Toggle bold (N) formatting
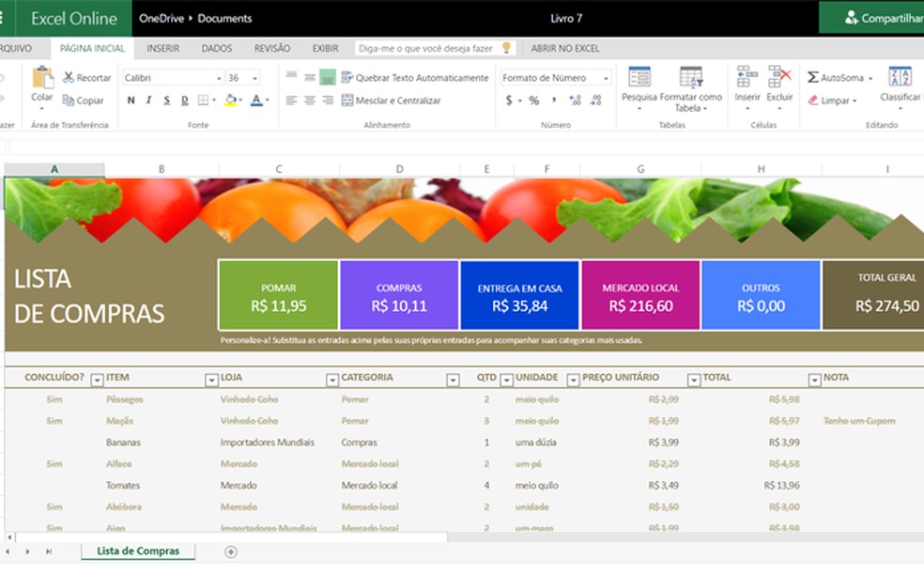Image resolution: width=924 pixels, height=576 pixels. point(131,101)
